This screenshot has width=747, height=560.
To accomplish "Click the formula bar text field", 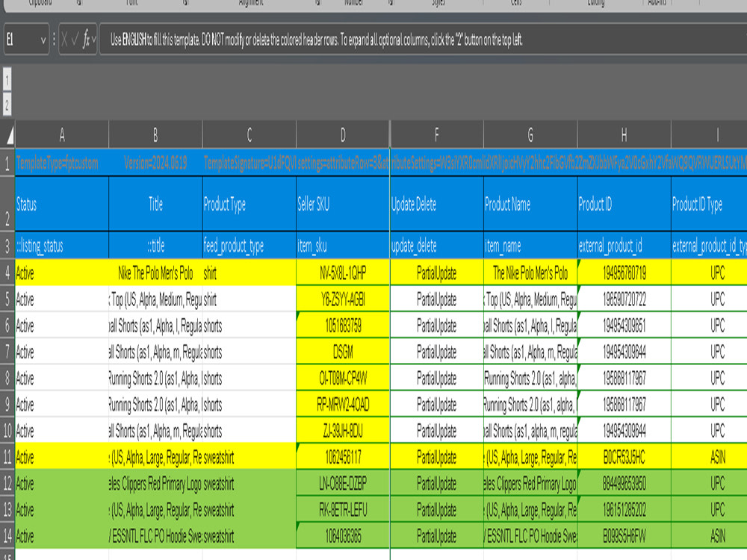I will [423, 39].
